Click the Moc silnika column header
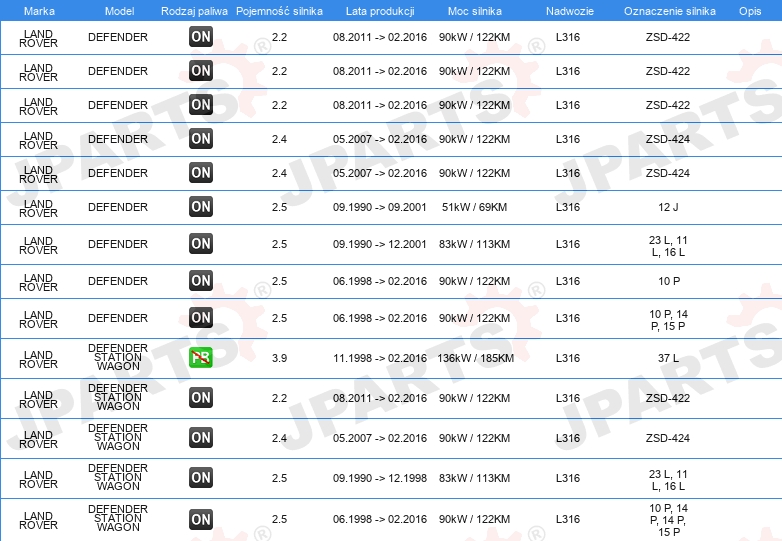The height and width of the screenshot is (541, 782). [475, 11]
